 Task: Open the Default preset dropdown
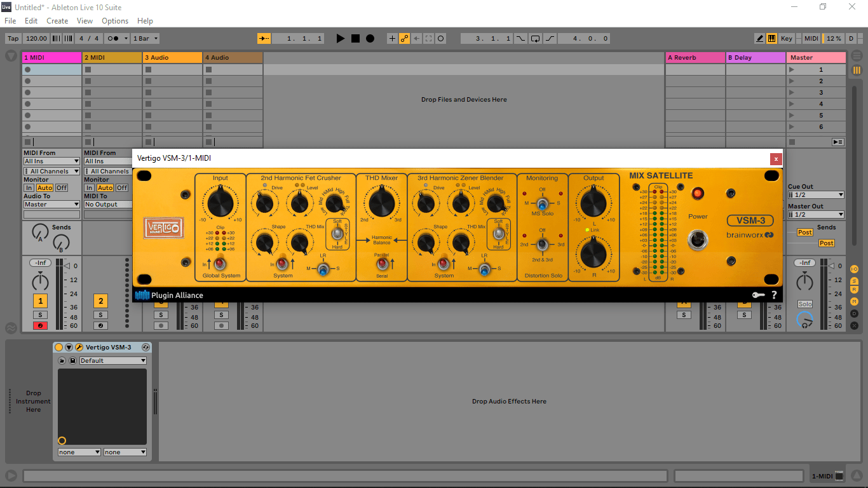(x=113, y=361)
